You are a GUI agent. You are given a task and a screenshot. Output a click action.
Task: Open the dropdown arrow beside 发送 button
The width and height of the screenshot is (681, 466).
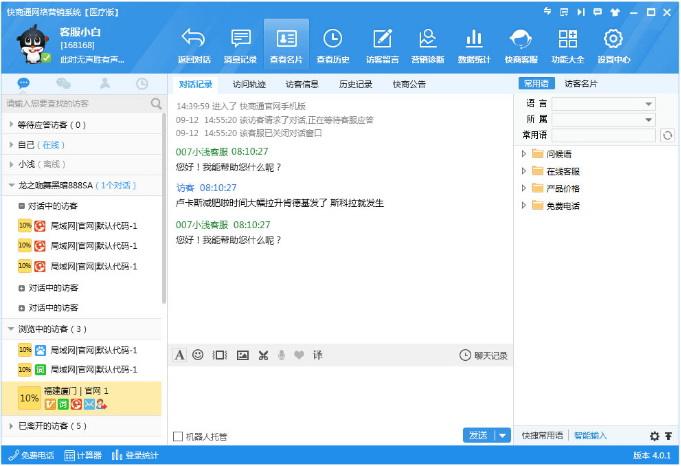tap(502, 436)
